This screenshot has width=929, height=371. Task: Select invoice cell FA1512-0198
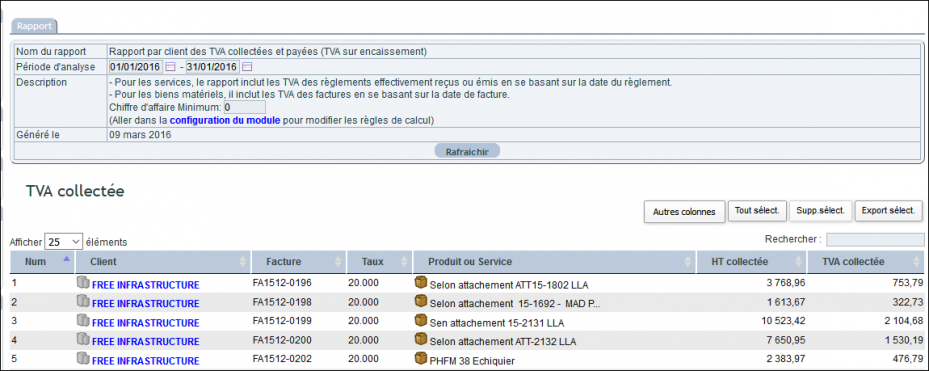[282, 302]
